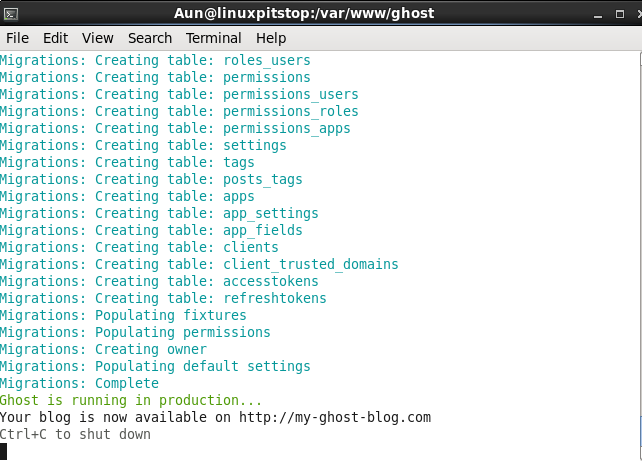Click the word 'client_trusted_domains' in the output
This screenshot has height=461, width=642.
(311, 264)
